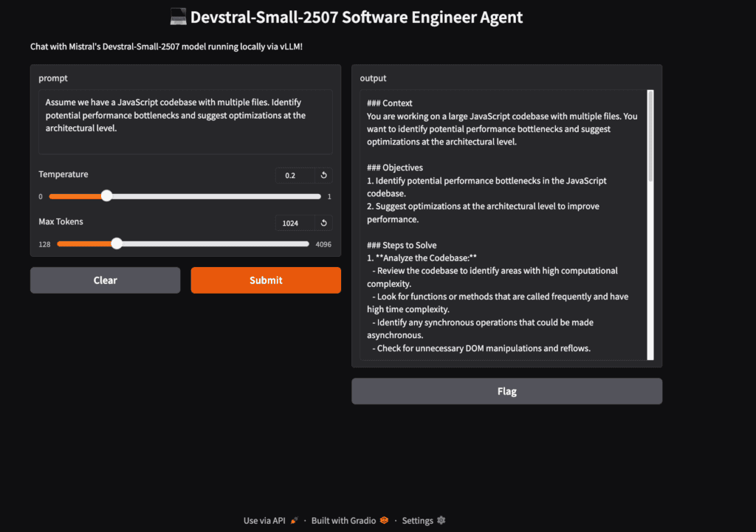Click the rocket icon next to Use via API
The height and width of the screenshot is (532, 756).
[x=294, y=520]
